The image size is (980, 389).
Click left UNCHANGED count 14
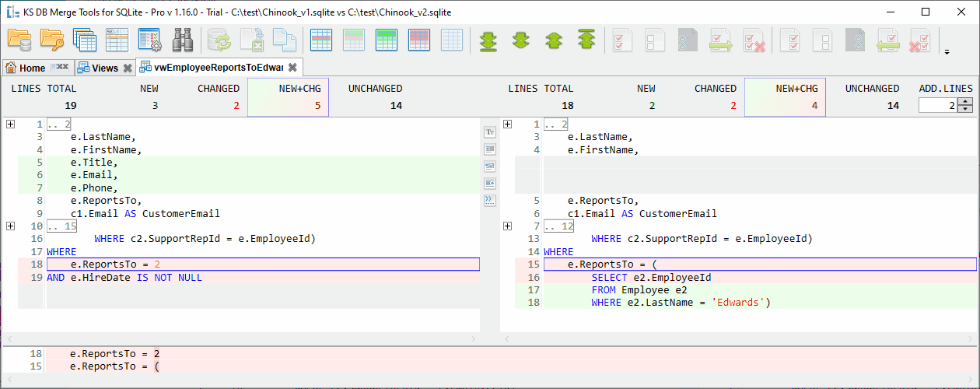point(396,106)
